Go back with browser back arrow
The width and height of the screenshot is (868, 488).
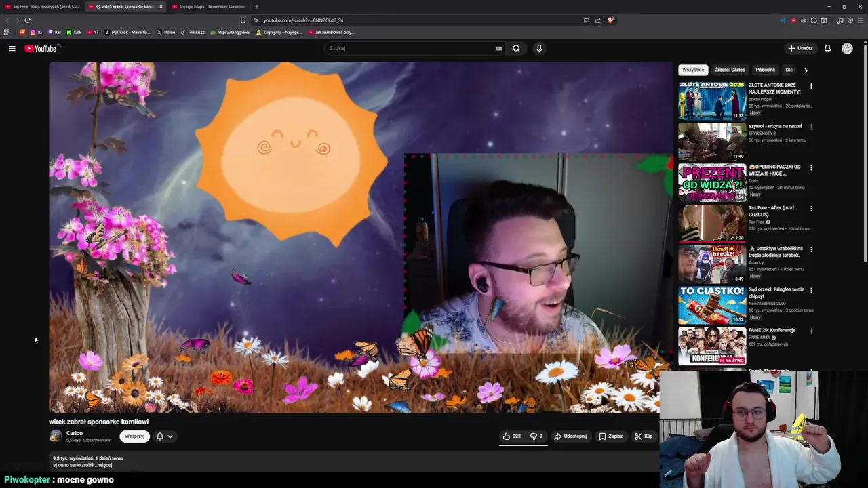[7, 20]
